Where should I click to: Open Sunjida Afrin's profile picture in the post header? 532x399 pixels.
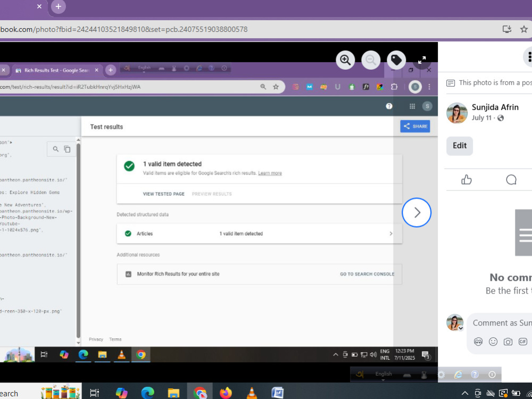456,113
